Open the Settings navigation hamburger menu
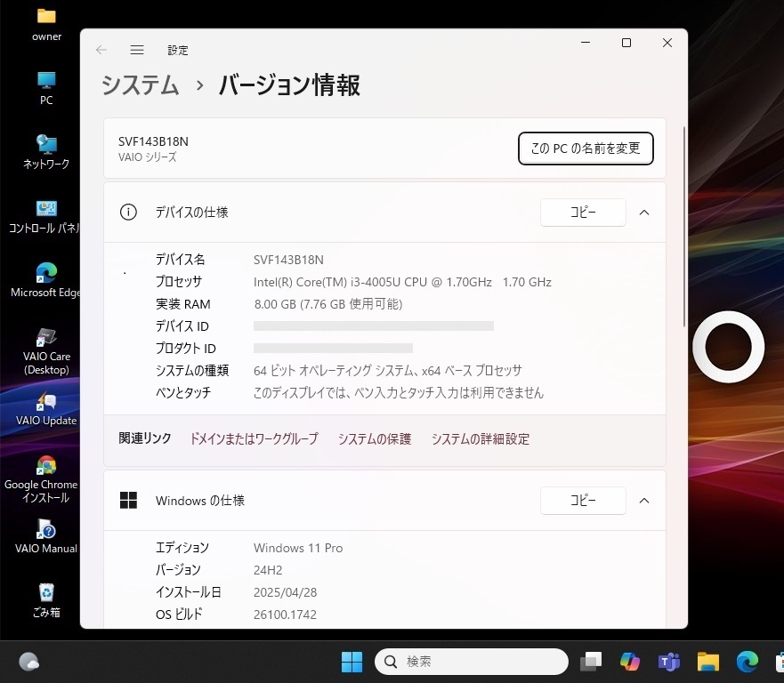Image resolution: width=784 pixels, height=683 pixels. pyautogui.click(x=137, y=51)
